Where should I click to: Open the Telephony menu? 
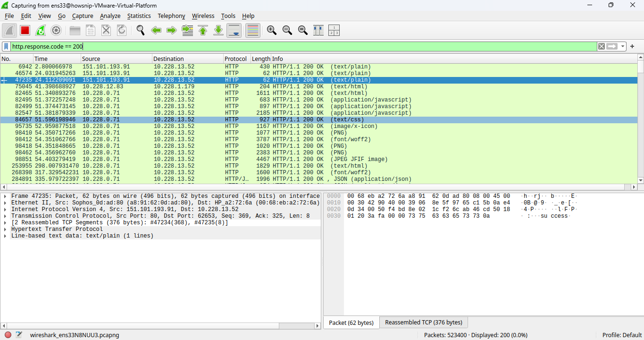click(171, 16)
